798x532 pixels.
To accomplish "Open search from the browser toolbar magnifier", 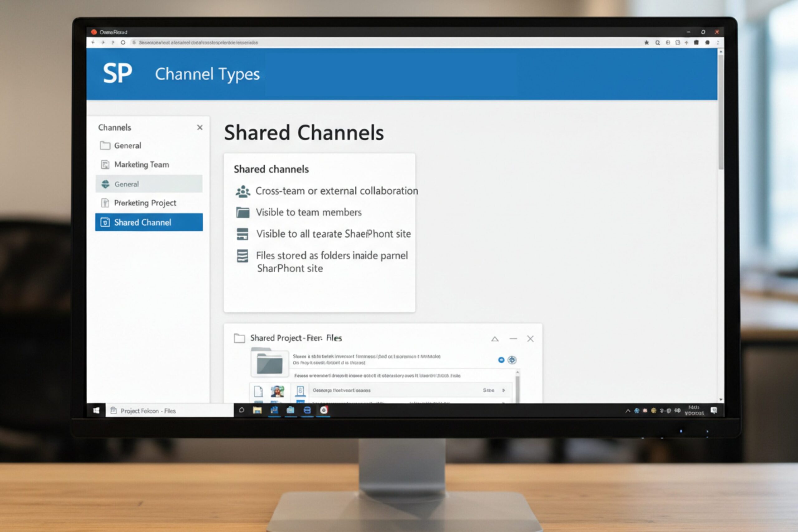I will coord(657,43).
